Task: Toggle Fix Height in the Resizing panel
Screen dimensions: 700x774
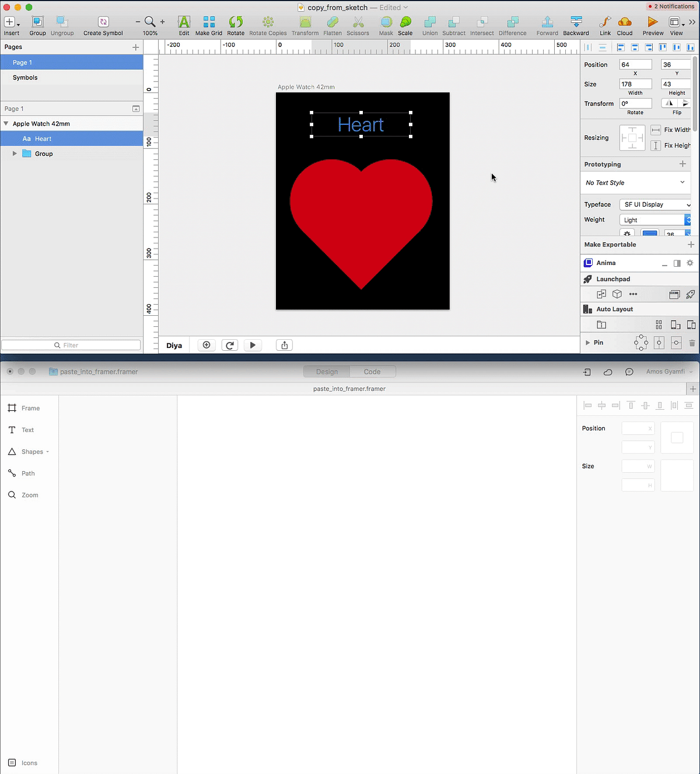Action: pyautogui.click(x=655, y=145)
